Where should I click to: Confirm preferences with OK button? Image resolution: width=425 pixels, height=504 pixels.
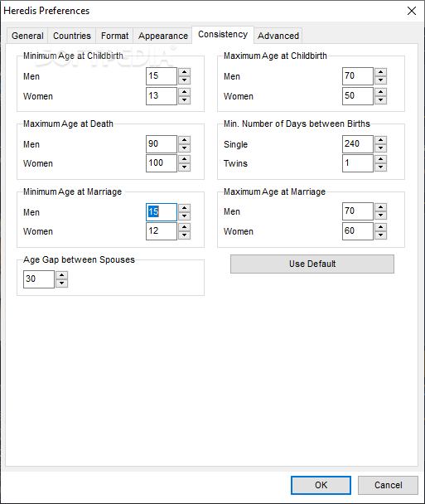[x=321, y=485]
